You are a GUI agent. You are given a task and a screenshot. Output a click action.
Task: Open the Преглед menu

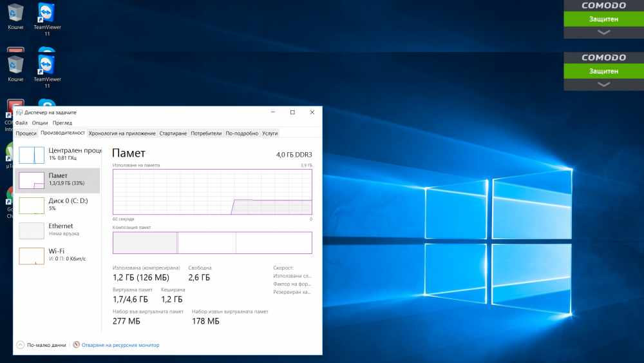click(x=62, y=123)
